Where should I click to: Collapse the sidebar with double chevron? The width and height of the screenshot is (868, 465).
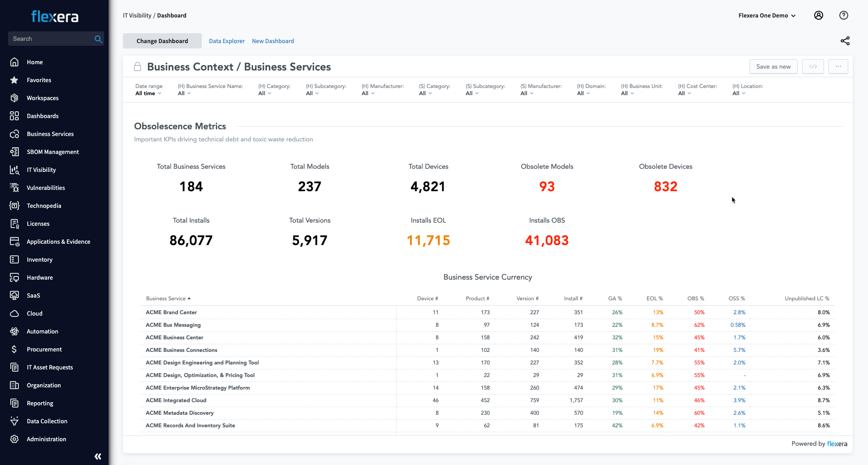(98, 456)
